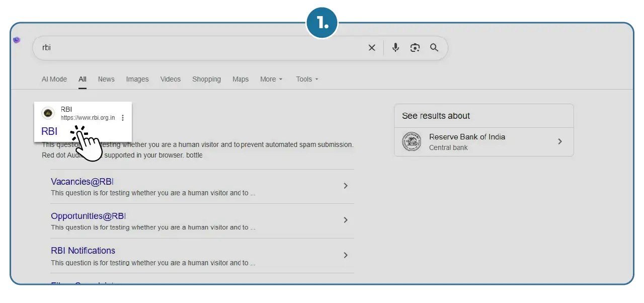Clear the search box with the X icon
Screen dimensions: 644x303
point(372,48)
